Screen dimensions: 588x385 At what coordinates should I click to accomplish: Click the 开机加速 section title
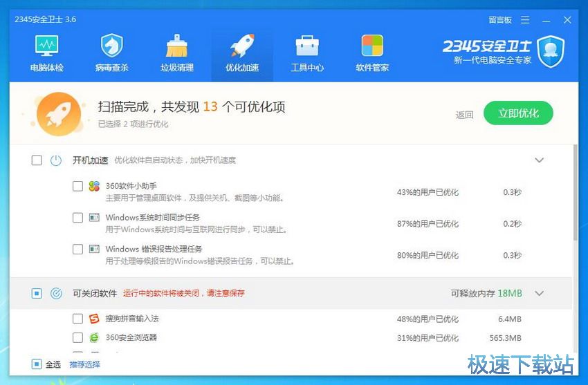coord(91,160)
